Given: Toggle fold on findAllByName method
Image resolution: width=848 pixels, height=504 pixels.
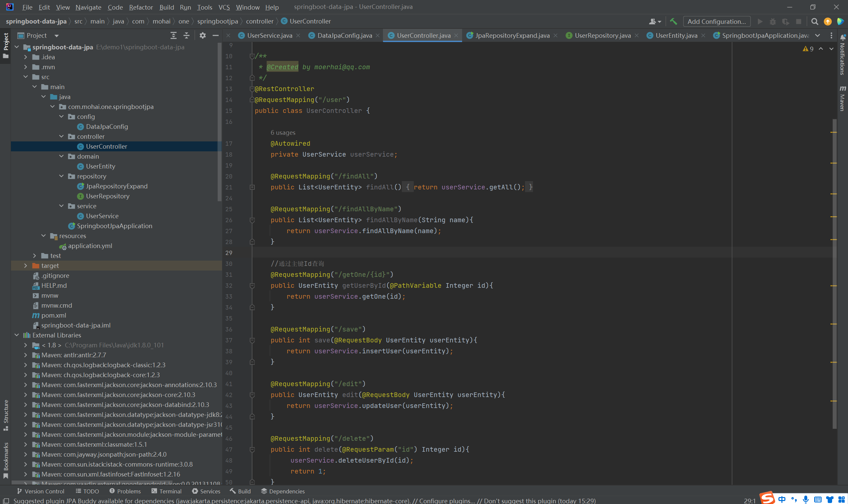Looking at the screenshot, I should click(x=252, y=220).
